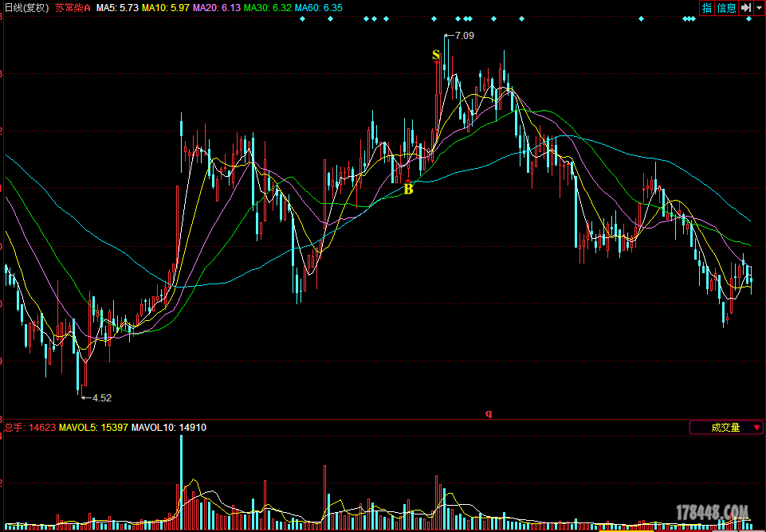Click the 总手: 14623 volume label
766x532 pixels.
29,428
